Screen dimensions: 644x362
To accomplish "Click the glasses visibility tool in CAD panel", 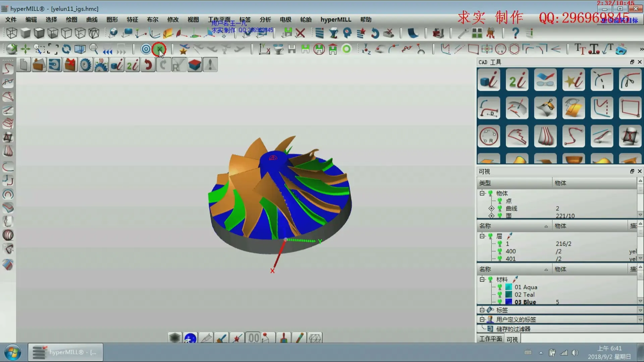I will point(545,80).
